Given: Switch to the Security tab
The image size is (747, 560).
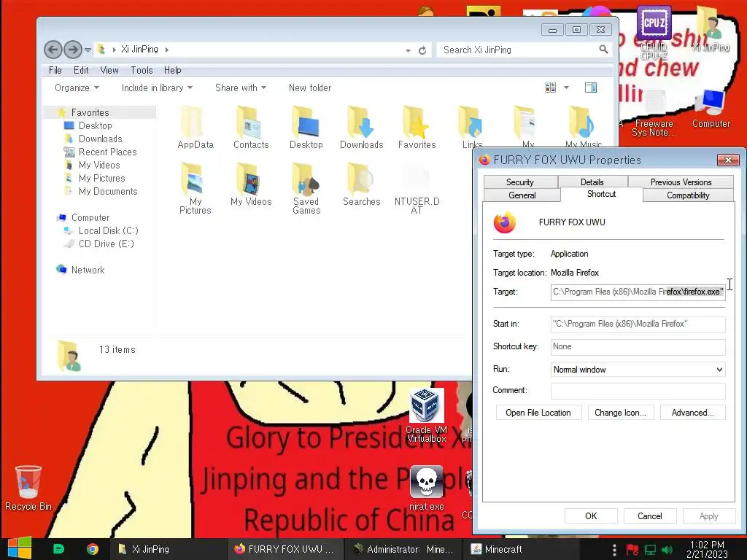Looking at the screenshot, I should (x=519, y=182).
